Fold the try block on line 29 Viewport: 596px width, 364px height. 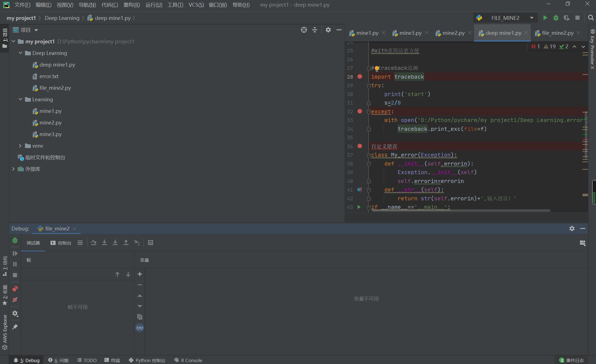coord(369,86)
